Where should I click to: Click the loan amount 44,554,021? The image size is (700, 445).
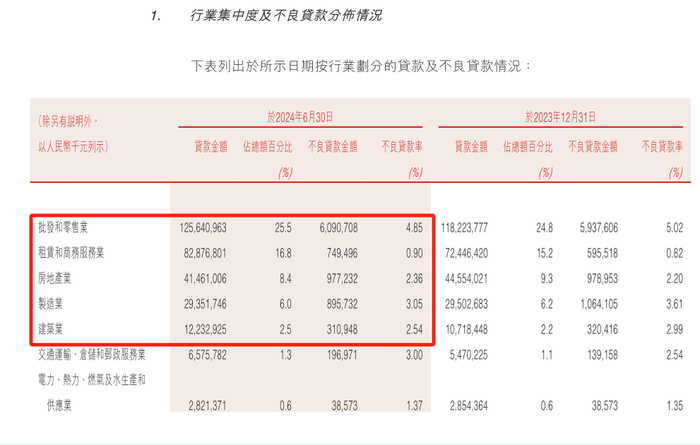coord(467,279)
